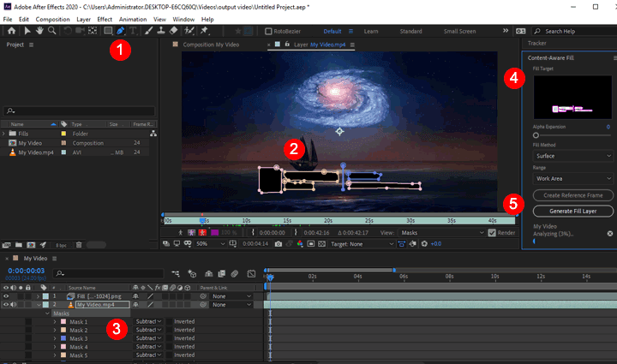Select the Hand tool in the toolbar
Screen dimensions: 617x364
pos(39,31)
